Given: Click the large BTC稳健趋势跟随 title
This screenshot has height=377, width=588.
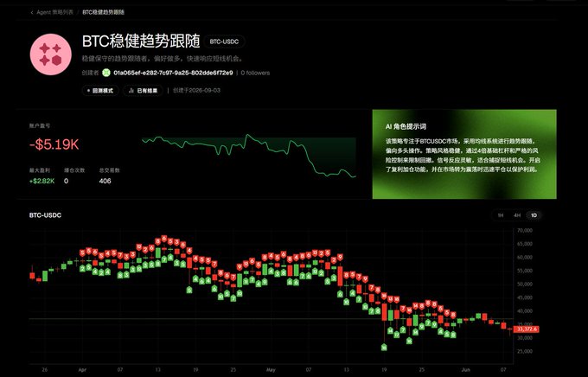Looking at the screenshot, I should pos(141,42).
